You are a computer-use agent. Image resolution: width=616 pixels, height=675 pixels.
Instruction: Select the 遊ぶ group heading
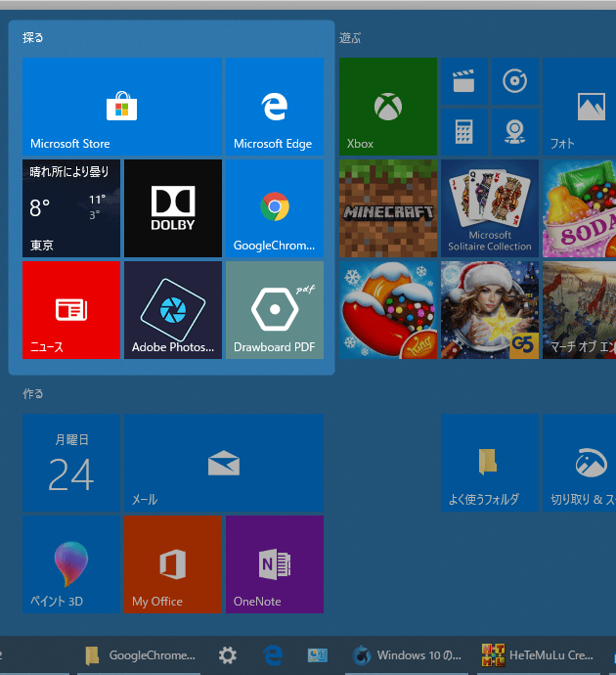pos(350,38)
